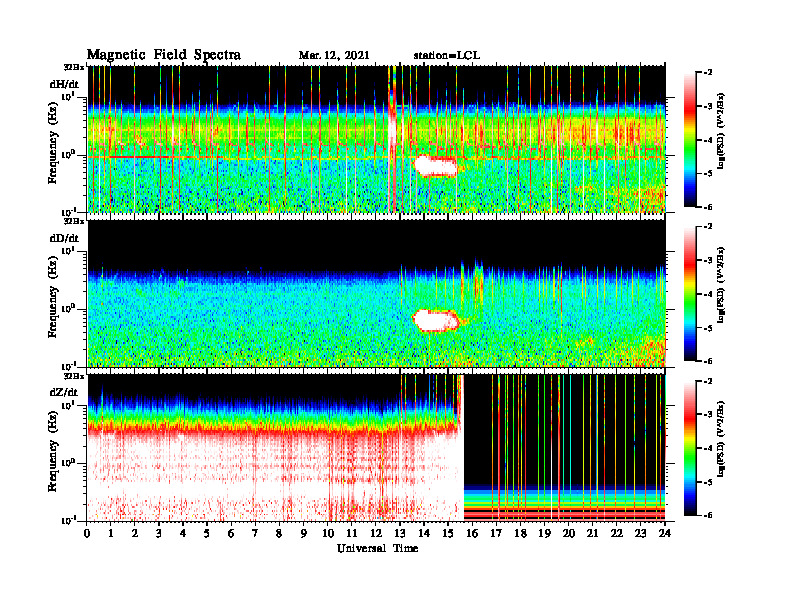Click the 10^0 frequency tick of the dH/dt panel
792x612 pixels.
coord(68,154)
